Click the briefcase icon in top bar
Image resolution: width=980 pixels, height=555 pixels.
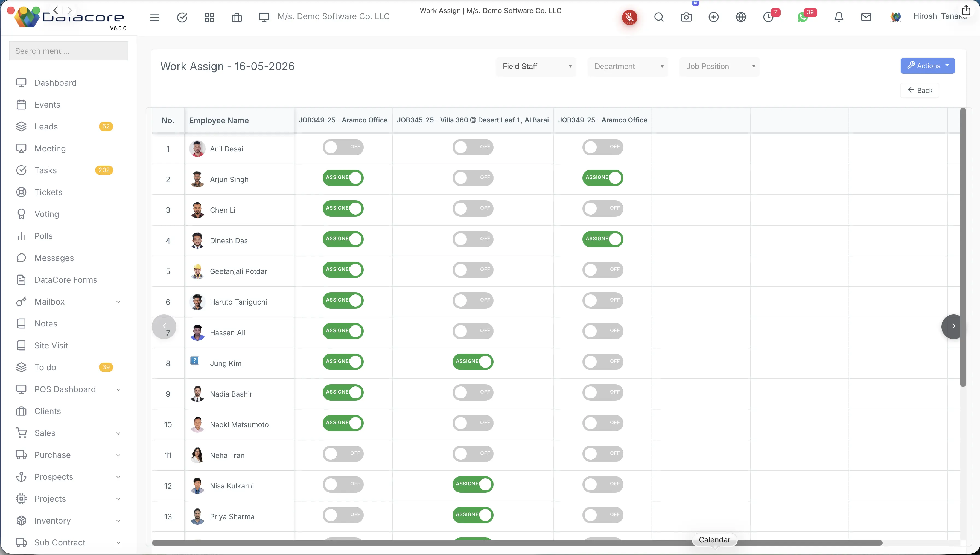click(237, 17)
